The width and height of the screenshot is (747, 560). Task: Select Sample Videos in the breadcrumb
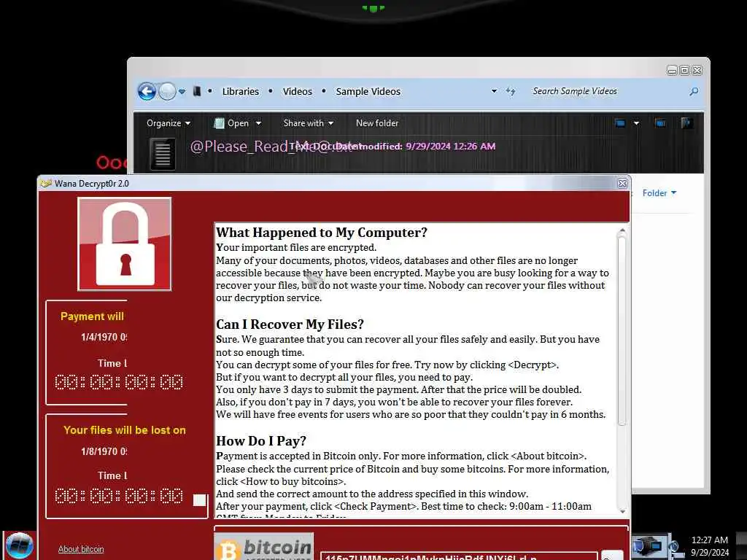pyautogui.click(x=368, y=91)
